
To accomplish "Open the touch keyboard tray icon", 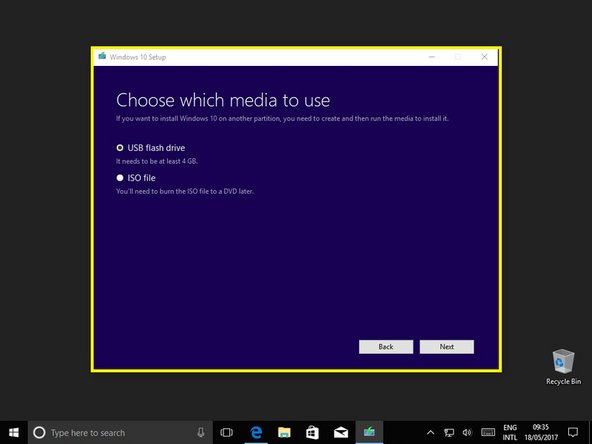I will coord(488,432).
